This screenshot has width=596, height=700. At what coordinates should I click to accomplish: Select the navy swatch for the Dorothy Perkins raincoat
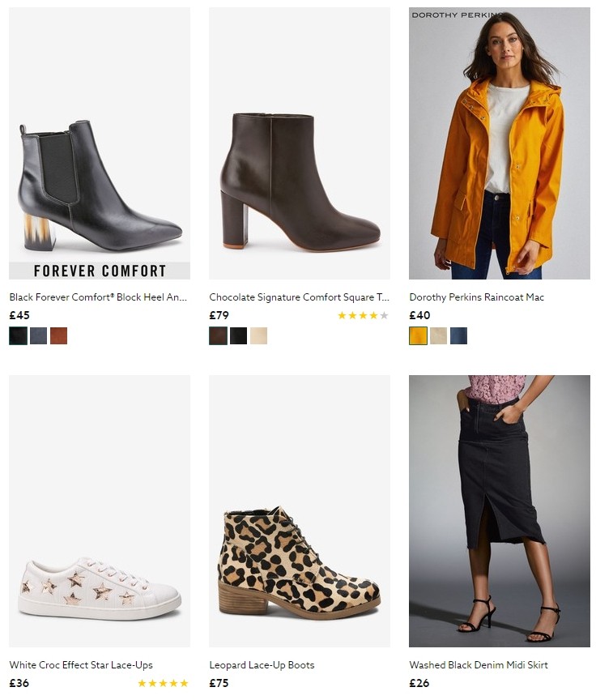459,335
